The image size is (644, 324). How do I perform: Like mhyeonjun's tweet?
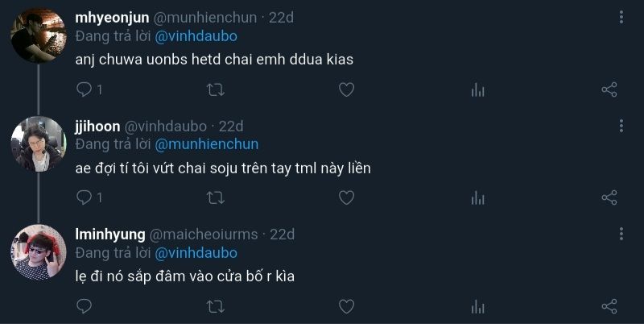(x=346, y=89)
